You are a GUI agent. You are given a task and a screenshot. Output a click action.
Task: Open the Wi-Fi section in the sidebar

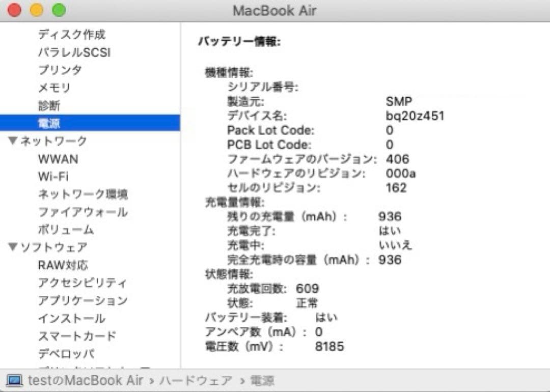[x=55, y=177]
